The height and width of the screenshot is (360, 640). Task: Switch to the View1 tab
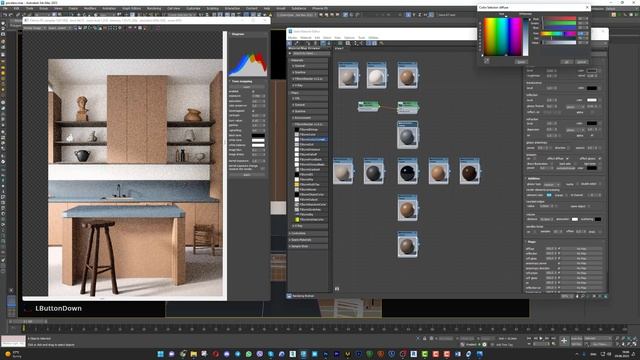click(339, 48)
